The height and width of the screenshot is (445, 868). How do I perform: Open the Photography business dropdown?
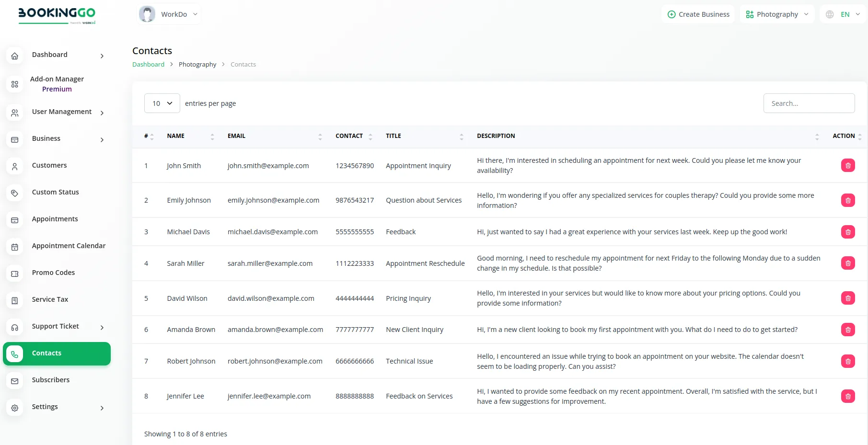[776, 14]
